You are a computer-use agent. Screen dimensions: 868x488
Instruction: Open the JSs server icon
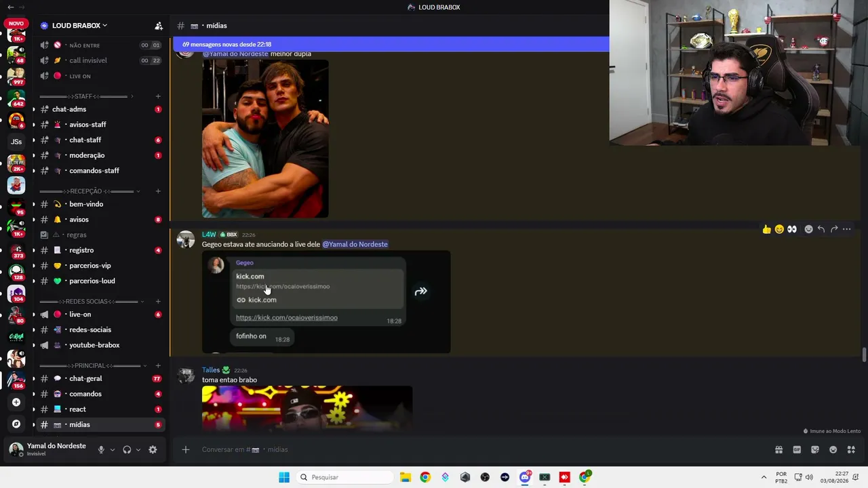tap(16, 142)
